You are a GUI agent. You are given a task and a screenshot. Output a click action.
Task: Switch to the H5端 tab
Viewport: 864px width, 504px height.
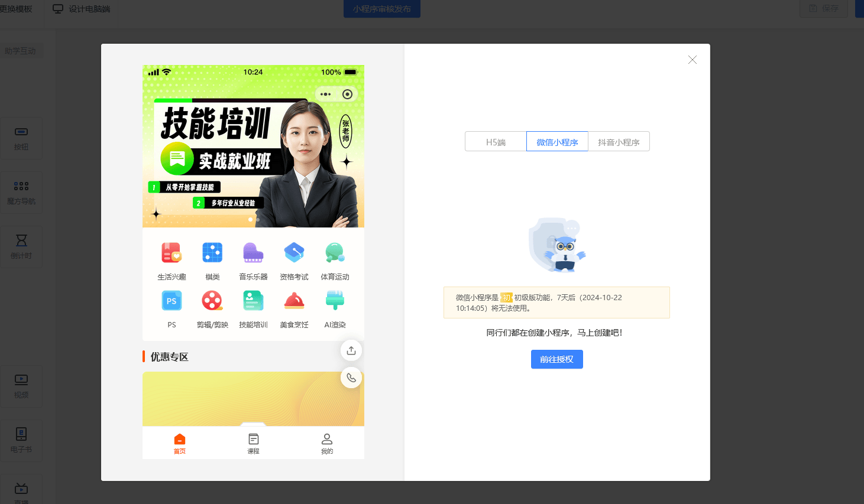[x=496, y=142]
